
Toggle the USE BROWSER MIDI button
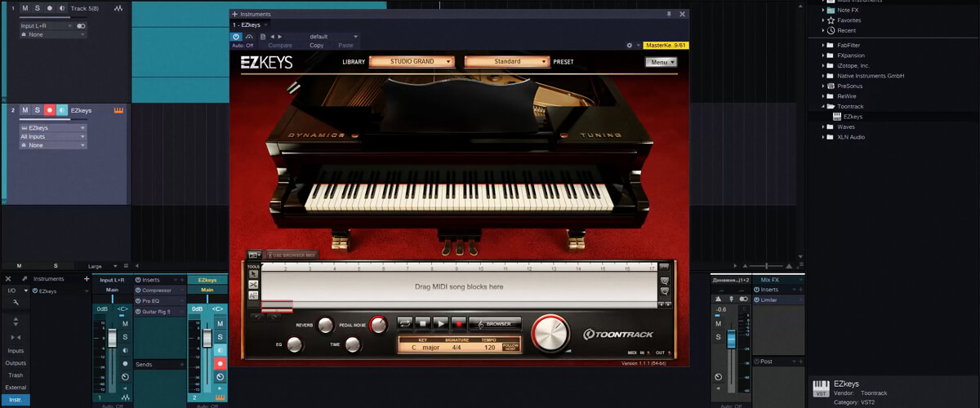tap(293, 255)
